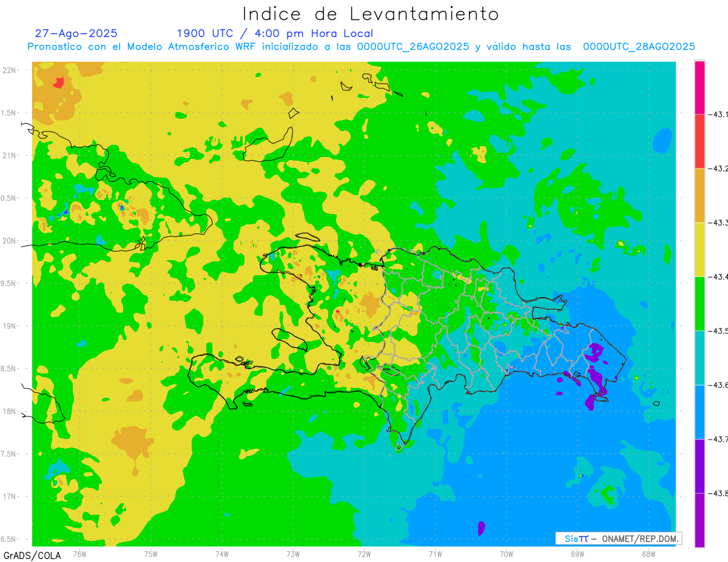Click the "20N" latitude label

pyautogui.click(x=10, y=241)
